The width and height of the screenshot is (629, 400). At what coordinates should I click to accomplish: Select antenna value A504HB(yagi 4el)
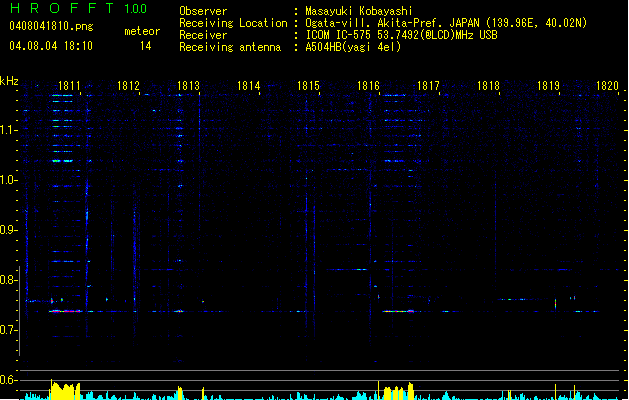point(353,47)
